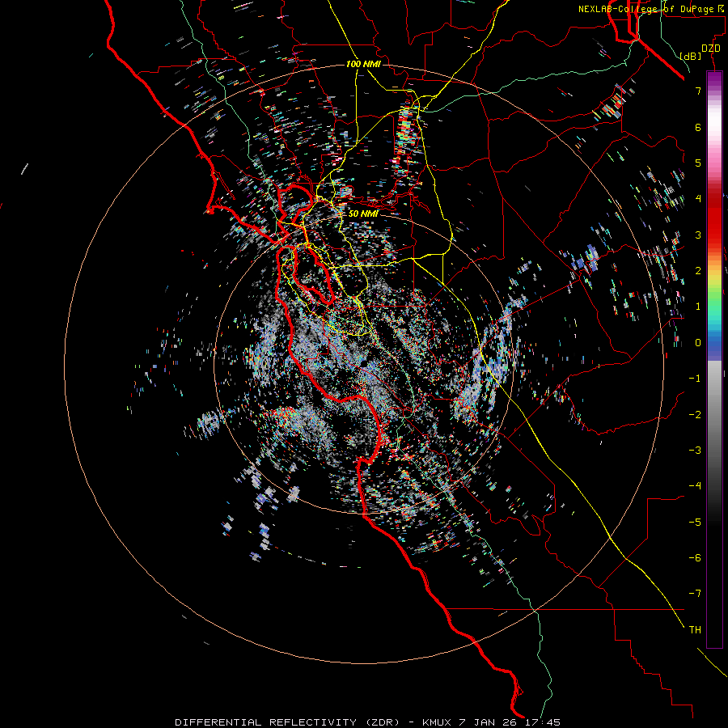Image resolution: width=728 pixels, height=728 pixels.
Task: Click the NEXLAB-College of DuPage credit text
Action: coord(650,9)
